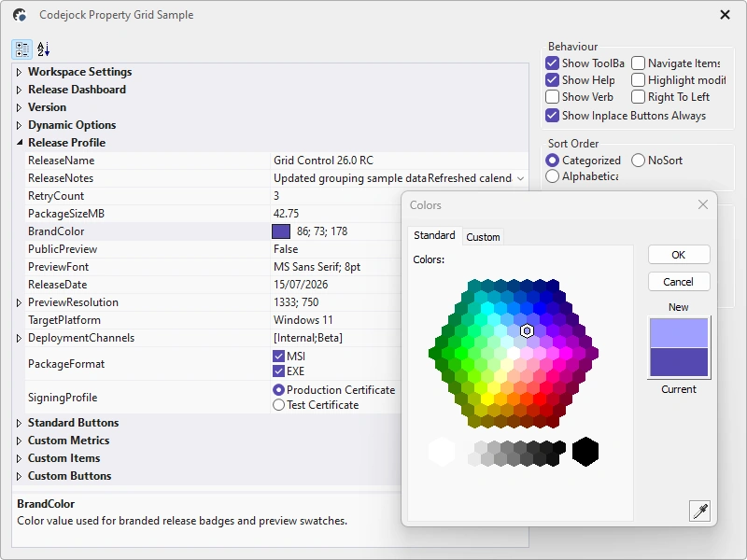This screenshot has width=747, height=560.
Task: Uncheck the EXE package format
Action: [278, 371]
